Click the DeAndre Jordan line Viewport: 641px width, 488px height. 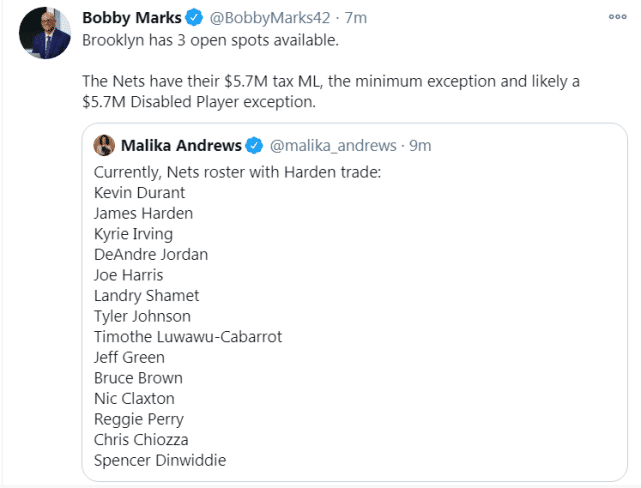click(150, 254)
